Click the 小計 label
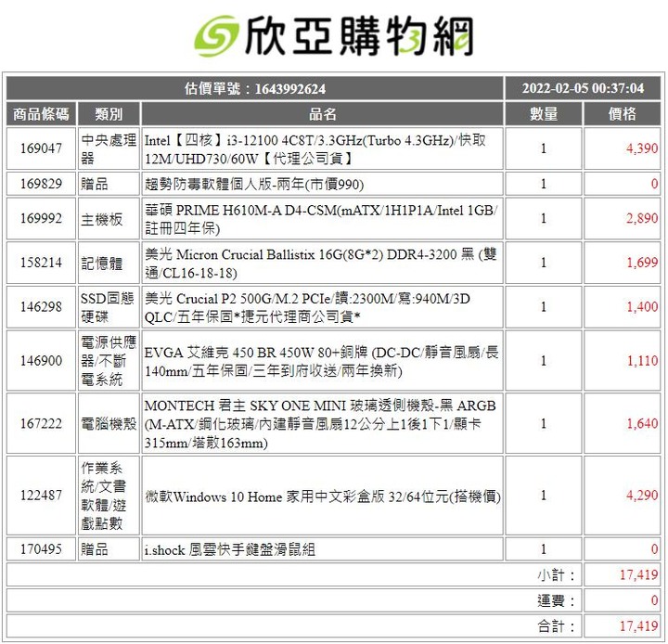Image resolution: width=668 pixels, height=644 pixels. (x=556, y=575)
